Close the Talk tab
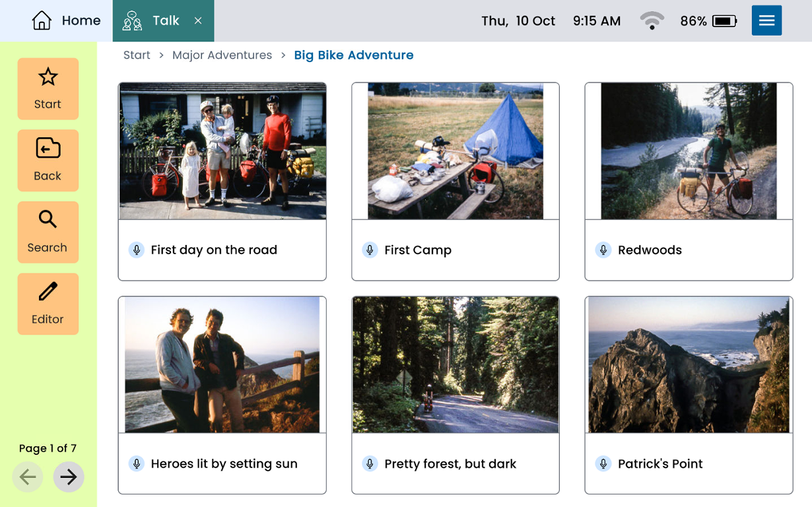Viewport: 812px width, 507px height. (x=198, y=21)
